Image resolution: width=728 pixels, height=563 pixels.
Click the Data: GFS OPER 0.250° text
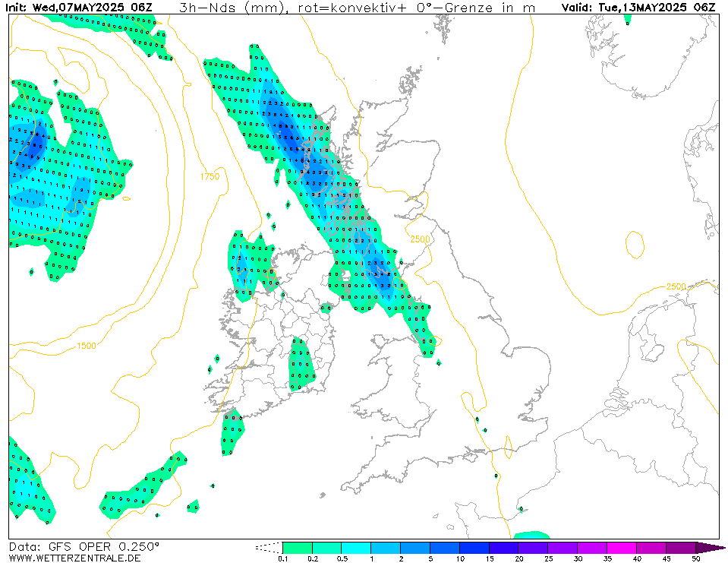click(x=84, y=547)
